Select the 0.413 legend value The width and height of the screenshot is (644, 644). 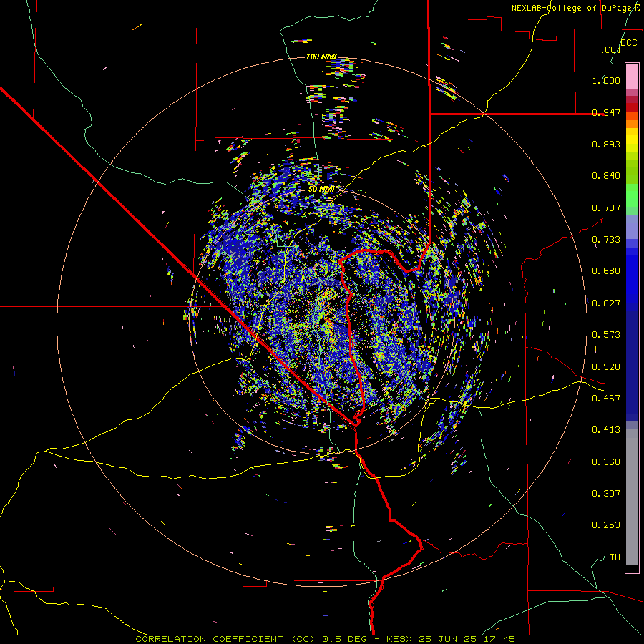pyautogui.click(x=606, y=430)
